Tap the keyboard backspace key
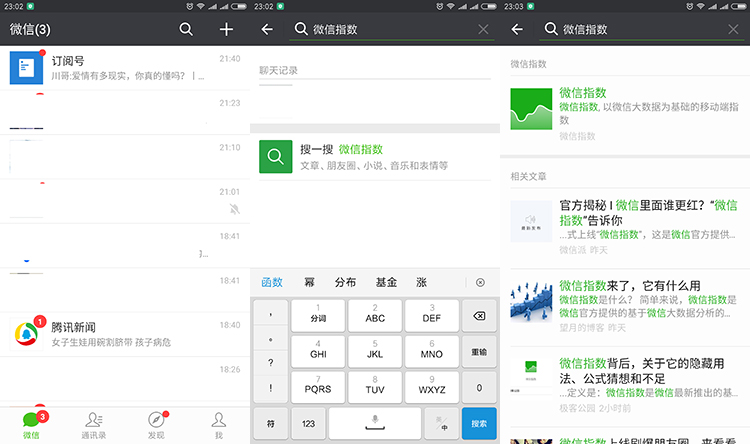This screenshot has width=750, height=444. coord(479,316)
